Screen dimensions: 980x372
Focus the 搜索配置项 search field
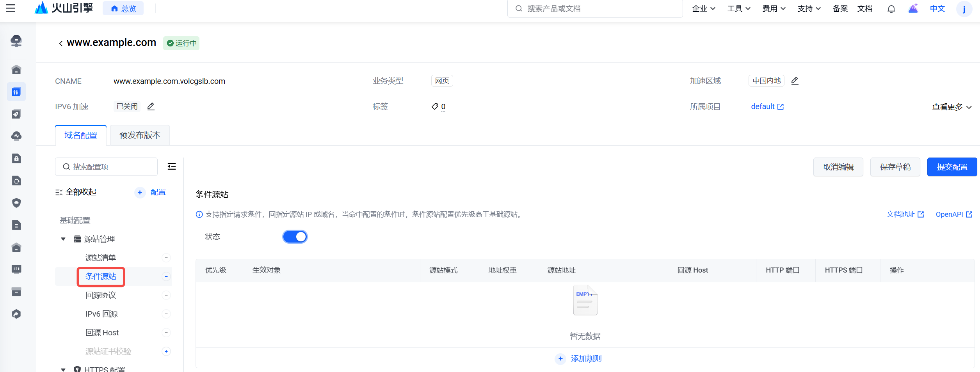pos(111,167)
